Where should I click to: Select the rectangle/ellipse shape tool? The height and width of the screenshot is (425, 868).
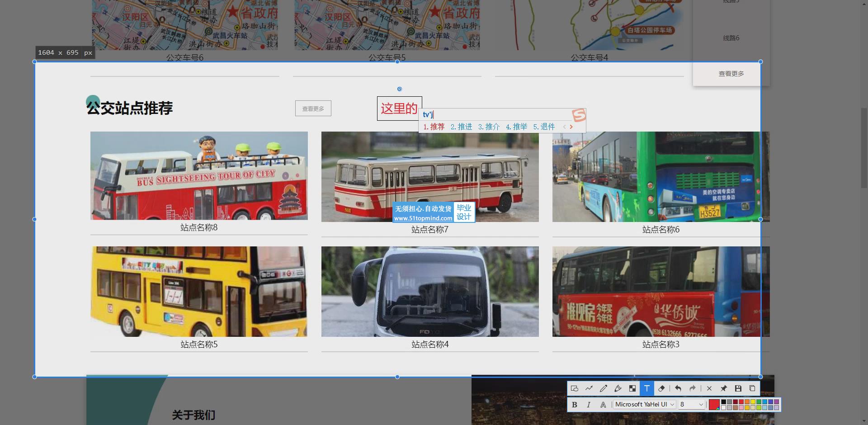coord(575,388)
